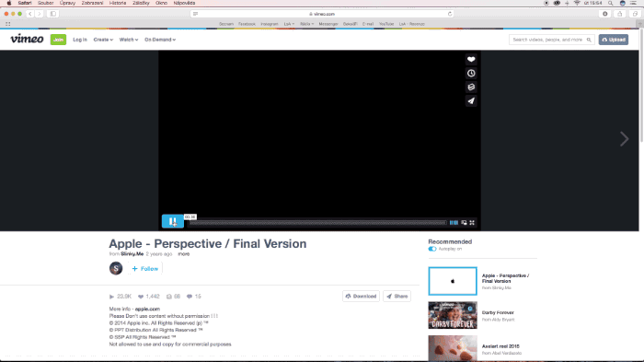Expand the LsA bookmarks folder dropdown

[289, 24]
